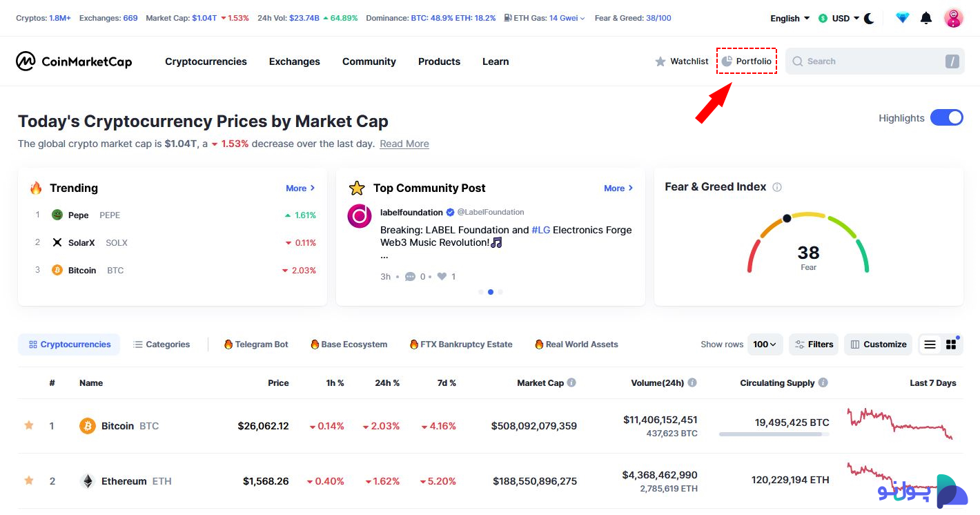The image size is (980, 515).
Task: Click the Bitcoin logo in the table row
Action: (87, 426)
